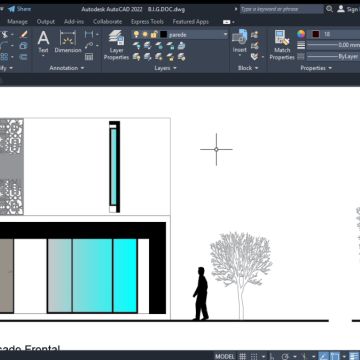Toggle ortho mode in status bar
360x360 pixels.
pyautogui.click(x=272, y=356)
